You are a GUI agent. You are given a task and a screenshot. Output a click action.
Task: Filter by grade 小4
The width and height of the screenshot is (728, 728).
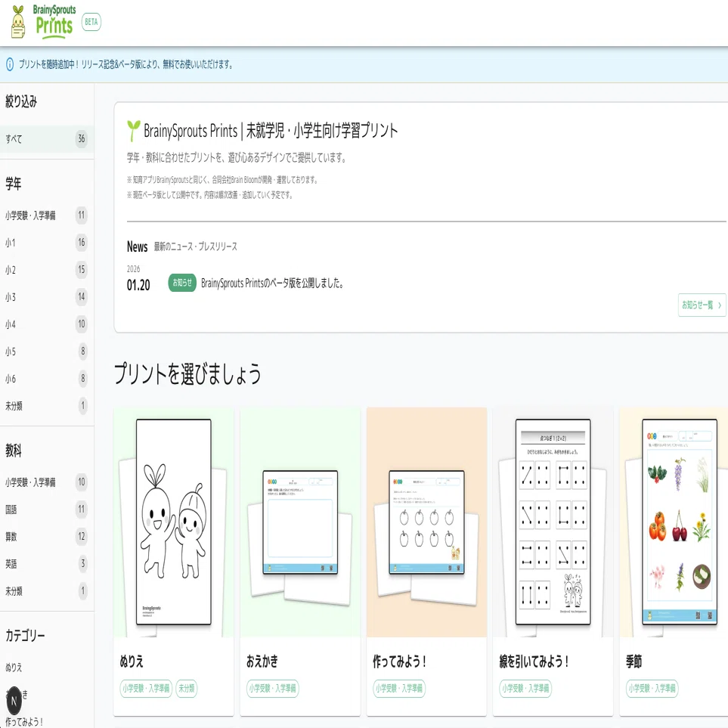pyautogui.click(x=47, y=324)
